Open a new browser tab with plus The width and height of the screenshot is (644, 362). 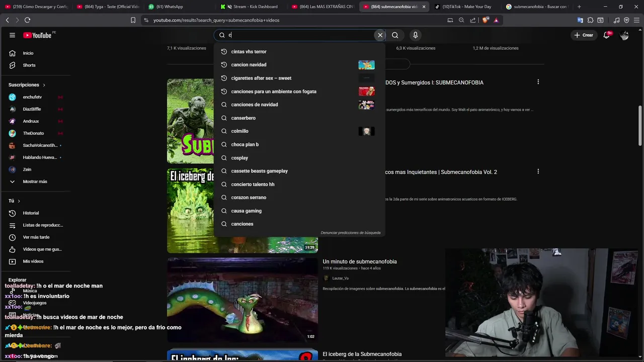click(x=579, y=7)
